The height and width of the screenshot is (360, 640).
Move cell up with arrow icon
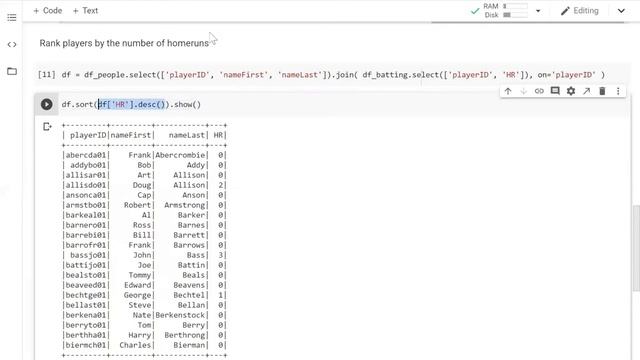(x=508, y=91)
